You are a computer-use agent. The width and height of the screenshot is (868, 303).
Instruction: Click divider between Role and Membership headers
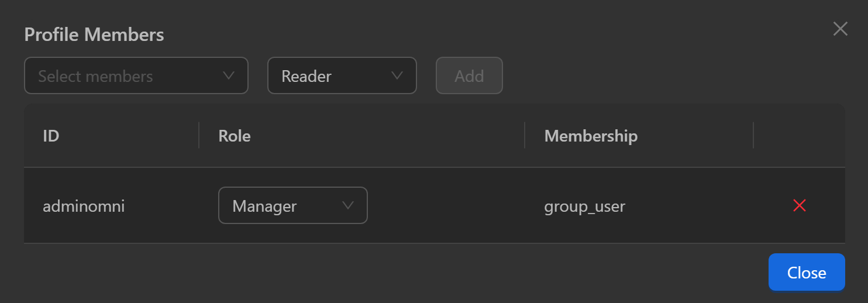point(525,136)
